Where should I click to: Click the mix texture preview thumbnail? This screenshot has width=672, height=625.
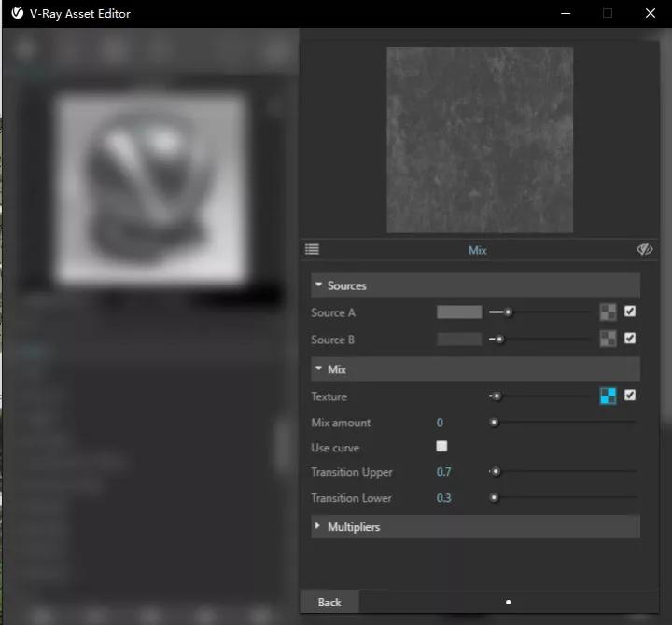480,140
